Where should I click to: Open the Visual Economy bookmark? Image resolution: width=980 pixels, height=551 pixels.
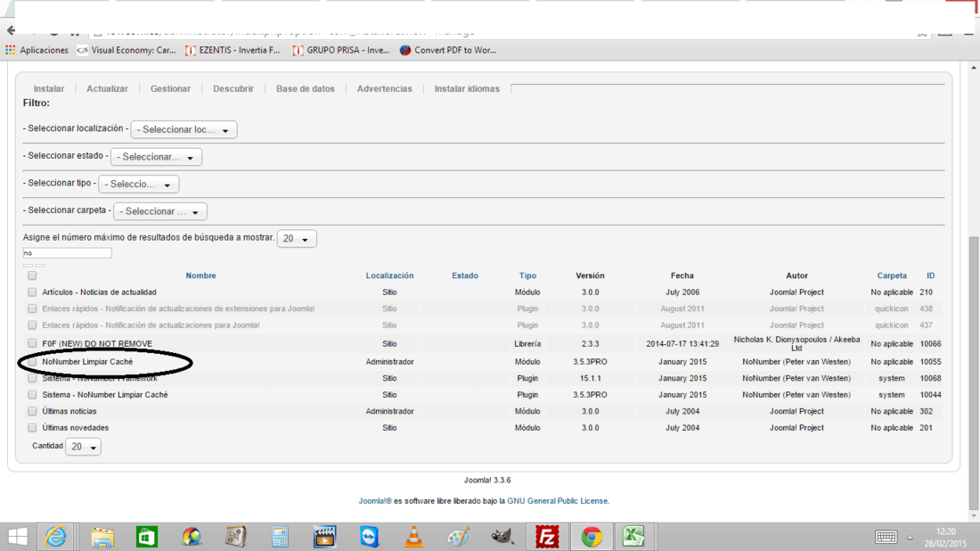[127, 50]
